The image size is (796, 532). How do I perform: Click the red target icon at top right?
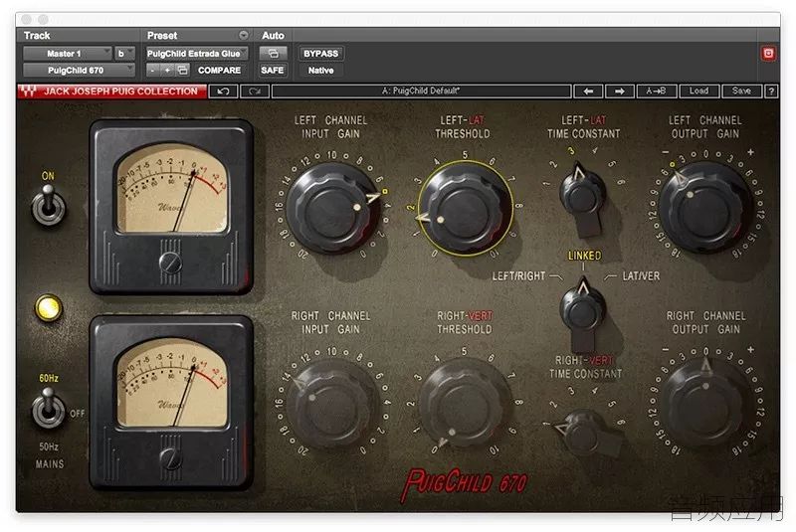(x=768, y=54)
